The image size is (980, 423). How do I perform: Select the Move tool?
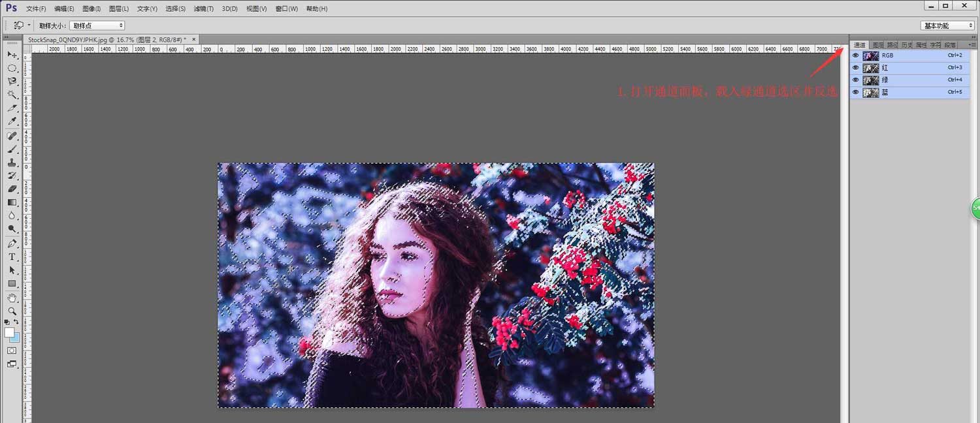click(x=12, y=55)
